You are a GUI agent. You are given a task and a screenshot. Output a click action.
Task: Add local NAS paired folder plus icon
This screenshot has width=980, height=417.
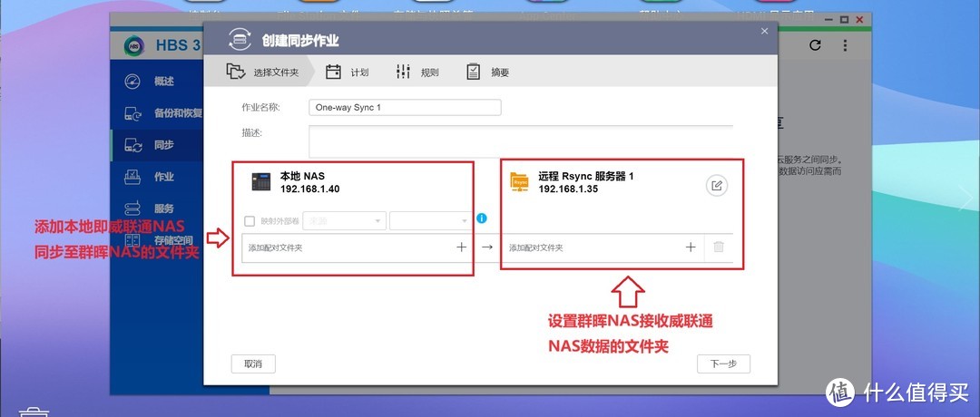pos(461,247)
